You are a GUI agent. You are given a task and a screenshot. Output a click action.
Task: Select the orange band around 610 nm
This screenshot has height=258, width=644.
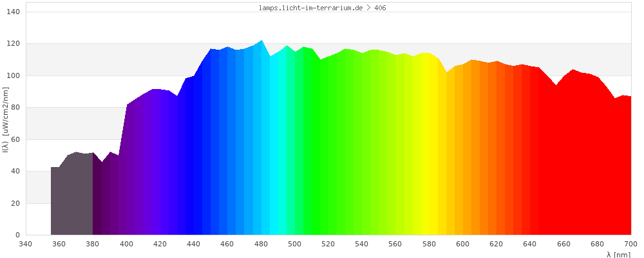pyautogui.click(x=480, y=161)
